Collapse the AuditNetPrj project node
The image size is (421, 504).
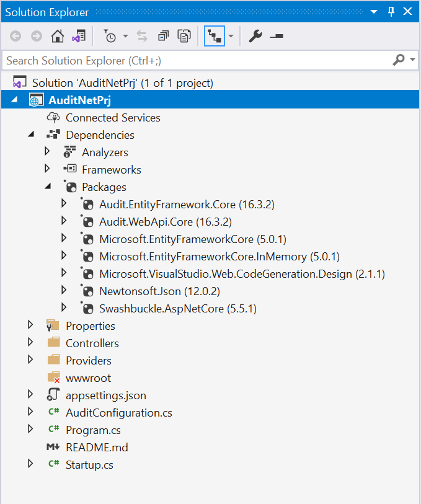click(x=14, y=100)
